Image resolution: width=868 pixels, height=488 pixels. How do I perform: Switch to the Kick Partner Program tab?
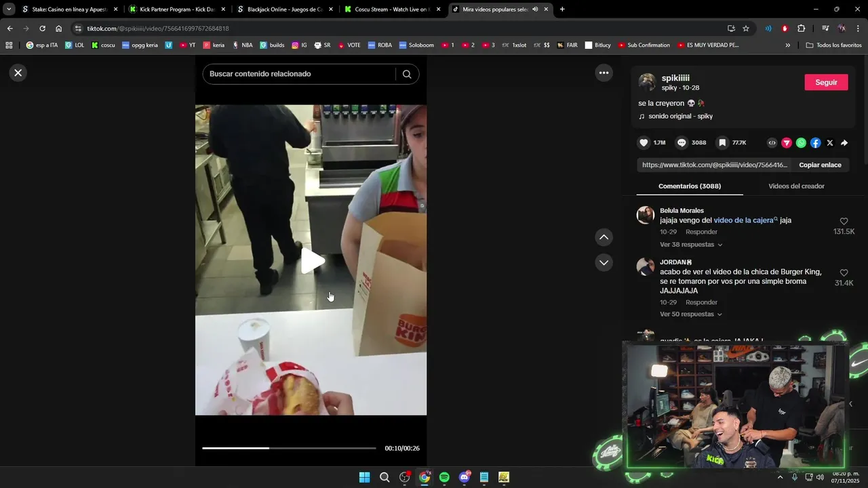click(178, 9)
